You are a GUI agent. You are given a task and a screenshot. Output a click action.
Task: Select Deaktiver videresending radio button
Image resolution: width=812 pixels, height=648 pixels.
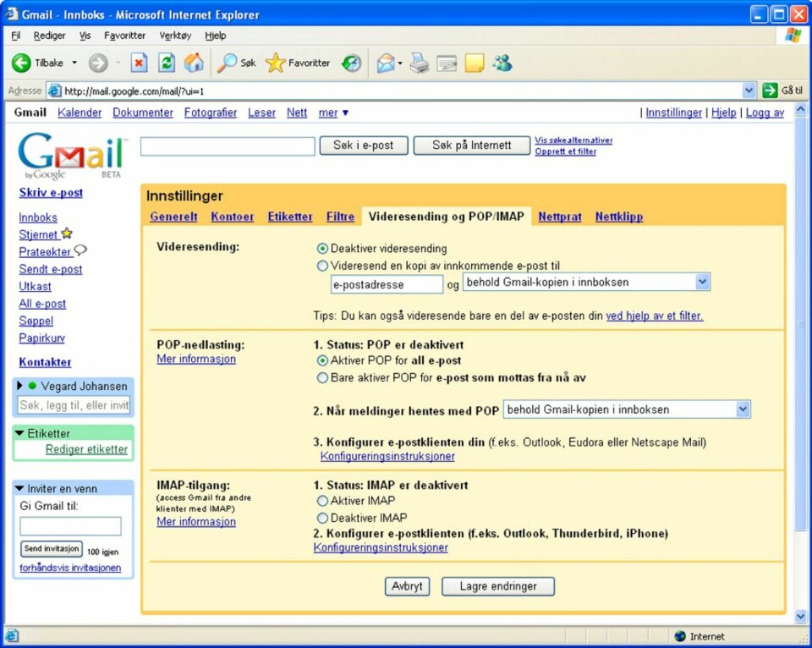pyautogui.click(x=322, y=249)
